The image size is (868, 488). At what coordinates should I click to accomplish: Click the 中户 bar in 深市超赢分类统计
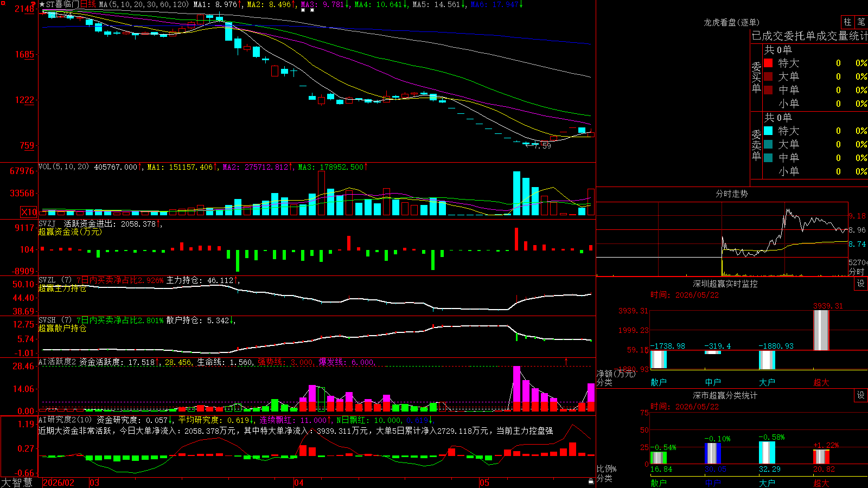coord(713,453)
